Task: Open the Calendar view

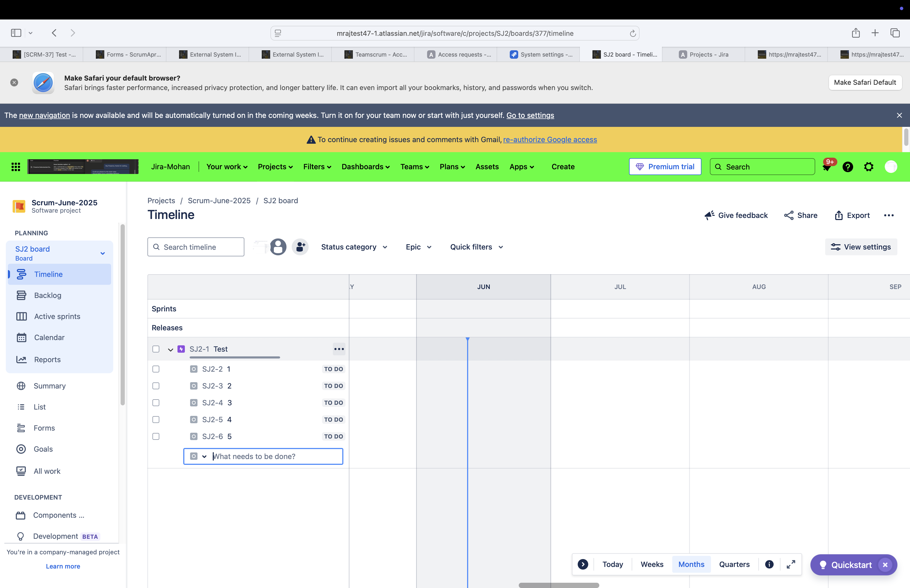Action: (49, 337)
